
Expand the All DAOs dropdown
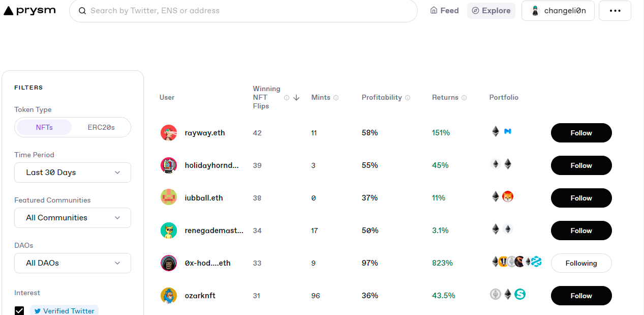coord(73,263)
